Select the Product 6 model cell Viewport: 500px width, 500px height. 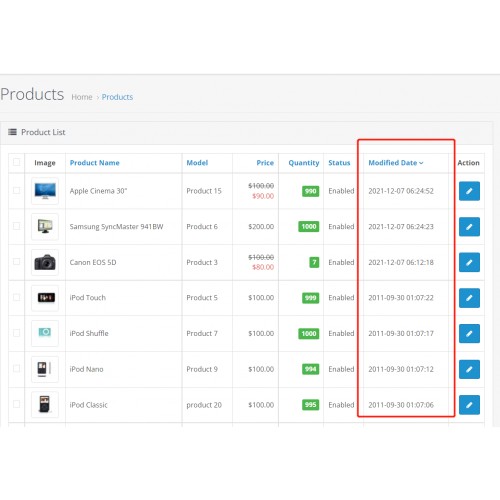click(x=202, y=227)
